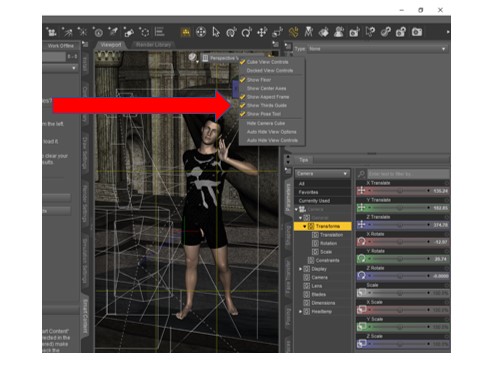Open the Type dropdown showing None
This screenshot has width=490, height=385.
point(377,49)
